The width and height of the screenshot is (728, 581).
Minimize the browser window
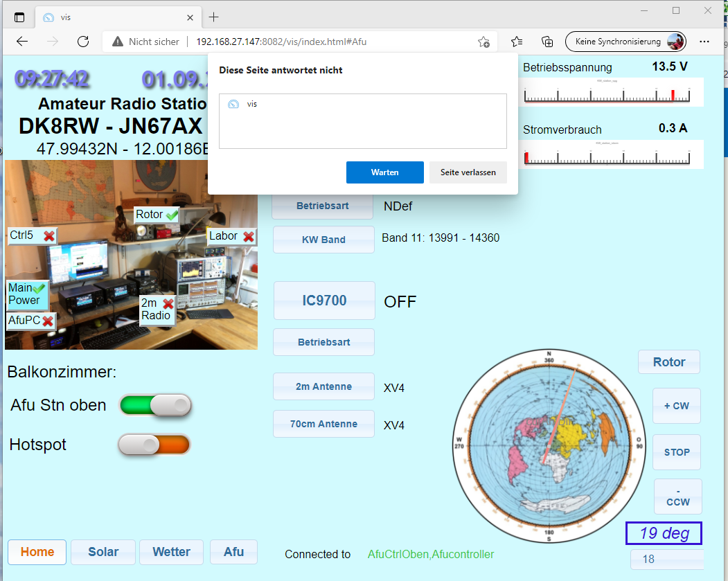pyautogui.click(x=644, y=10)
